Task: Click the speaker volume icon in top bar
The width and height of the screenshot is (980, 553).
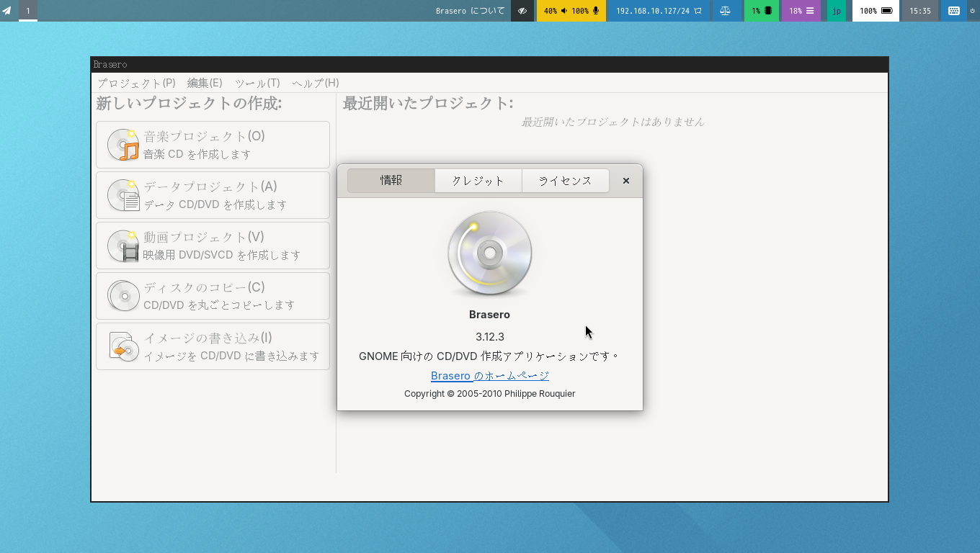Action: (564, 11)
